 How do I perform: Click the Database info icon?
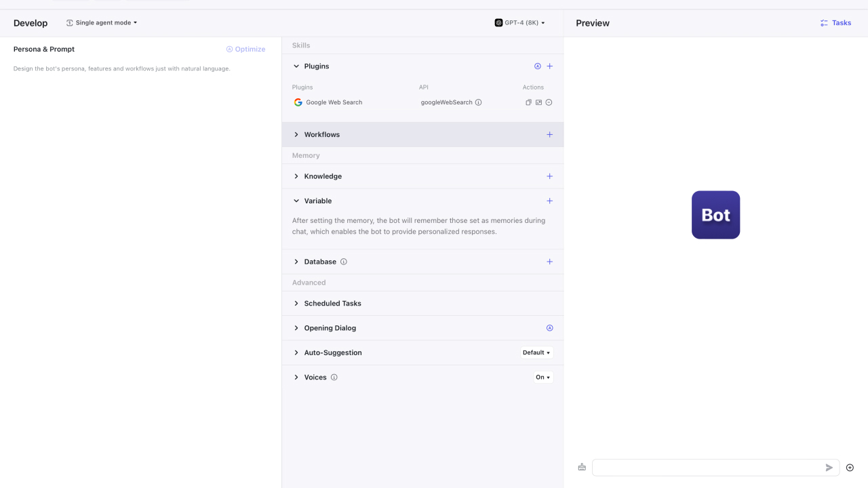pyautogui.click(x=344, y=262)
